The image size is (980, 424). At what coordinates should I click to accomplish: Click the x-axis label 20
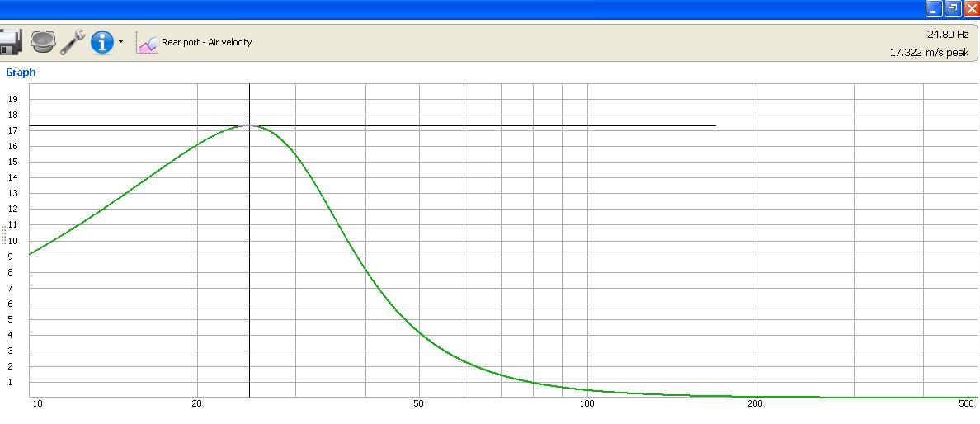[197, 403]
